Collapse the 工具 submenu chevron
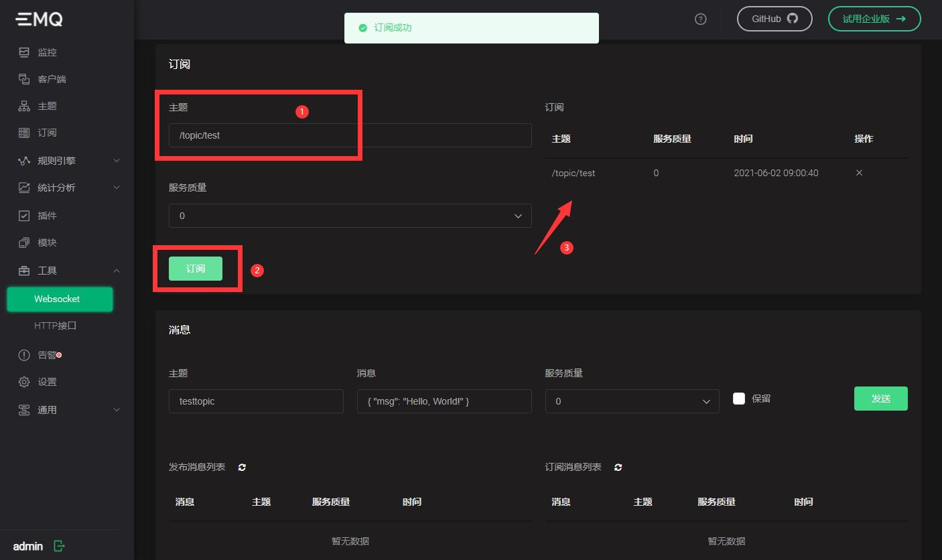The height and width of the screenshot is (560, 942). tap(117, 271)
